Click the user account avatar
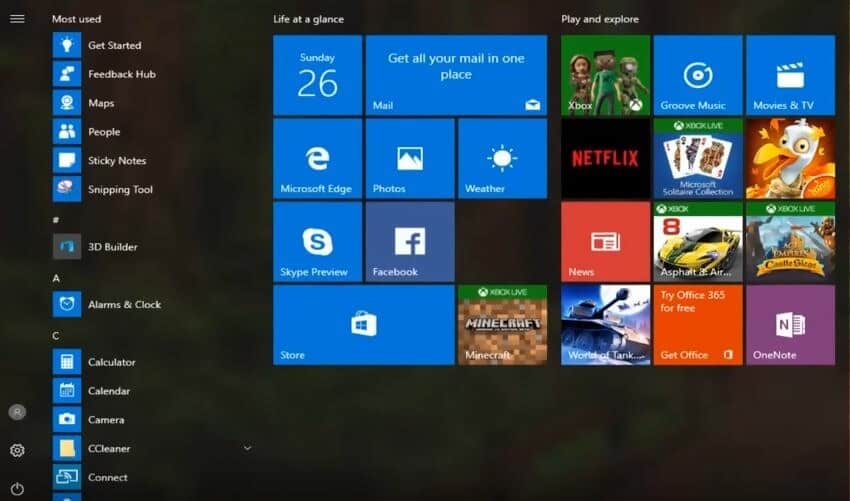This screenshot has height=501, width=850. pyautogui.click(x=17, y=412)
